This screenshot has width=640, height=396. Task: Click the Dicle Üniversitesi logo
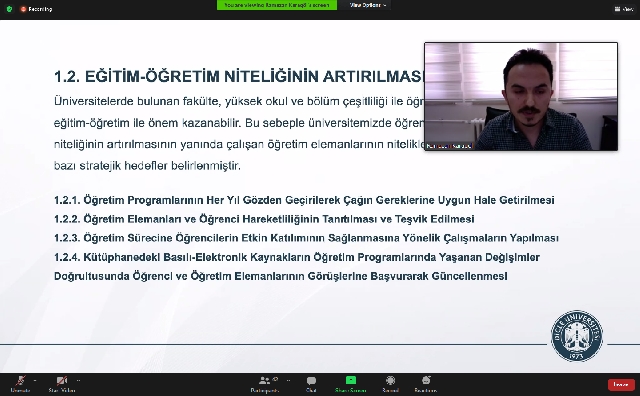[x=576, y=336]
